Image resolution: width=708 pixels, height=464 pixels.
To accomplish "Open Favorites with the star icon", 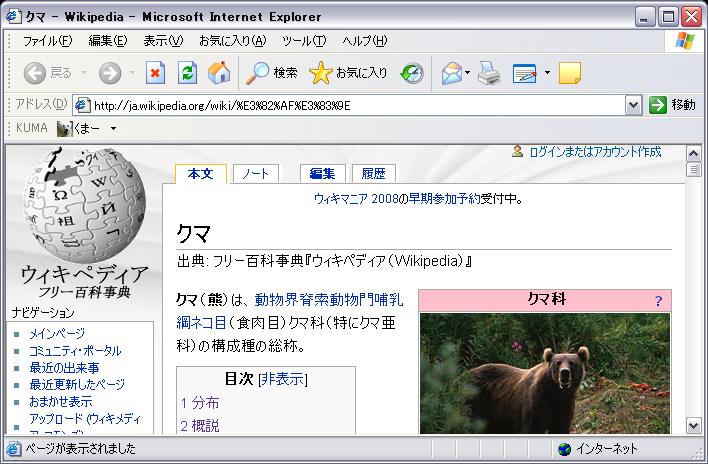I will [x=321, y=73].
